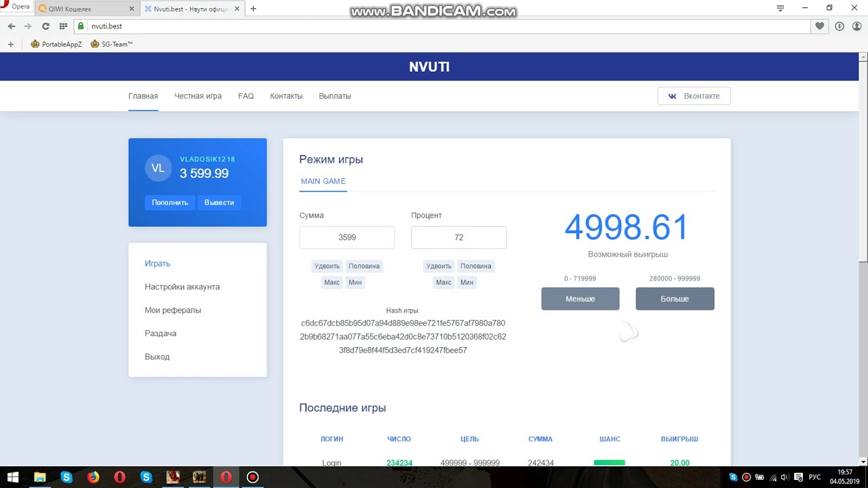Viewport: 868px width, 488px height.
Task: Add a bookmark with the bookmarks bar plus icon
Action: point(10,44)
